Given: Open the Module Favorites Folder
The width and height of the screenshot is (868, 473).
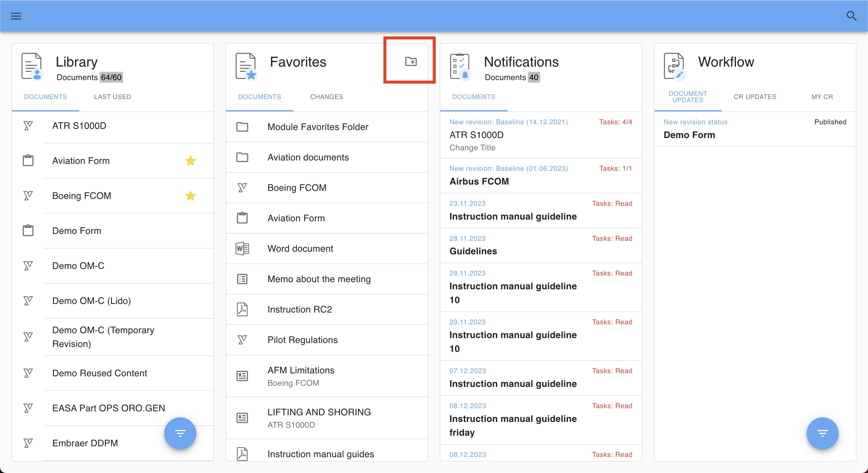Looking at the screenshot, I should coord(317,127).
